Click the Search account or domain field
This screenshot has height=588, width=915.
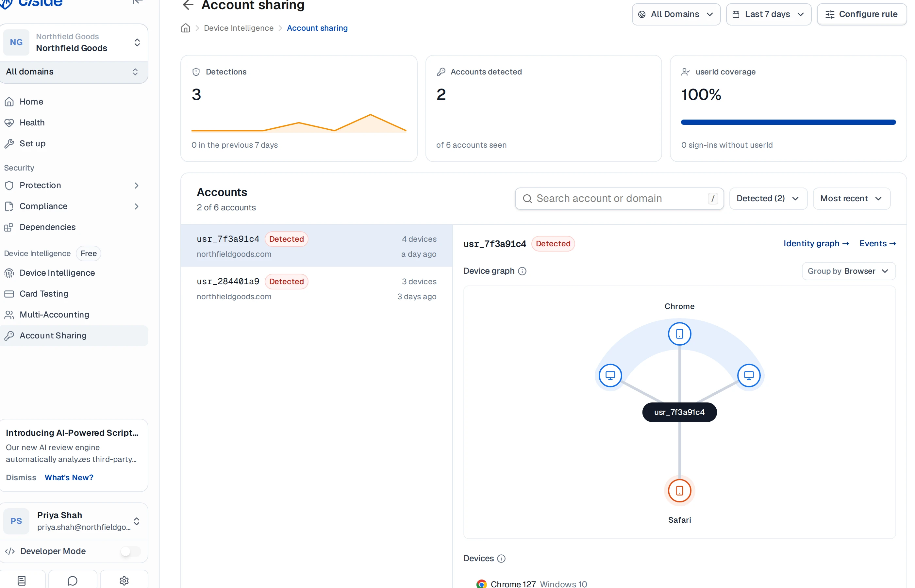point(619,198)
